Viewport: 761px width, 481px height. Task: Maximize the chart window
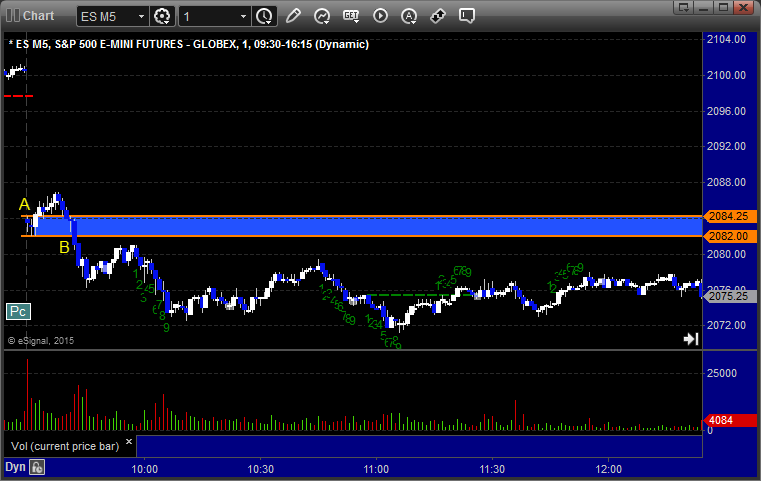[724, 7]
